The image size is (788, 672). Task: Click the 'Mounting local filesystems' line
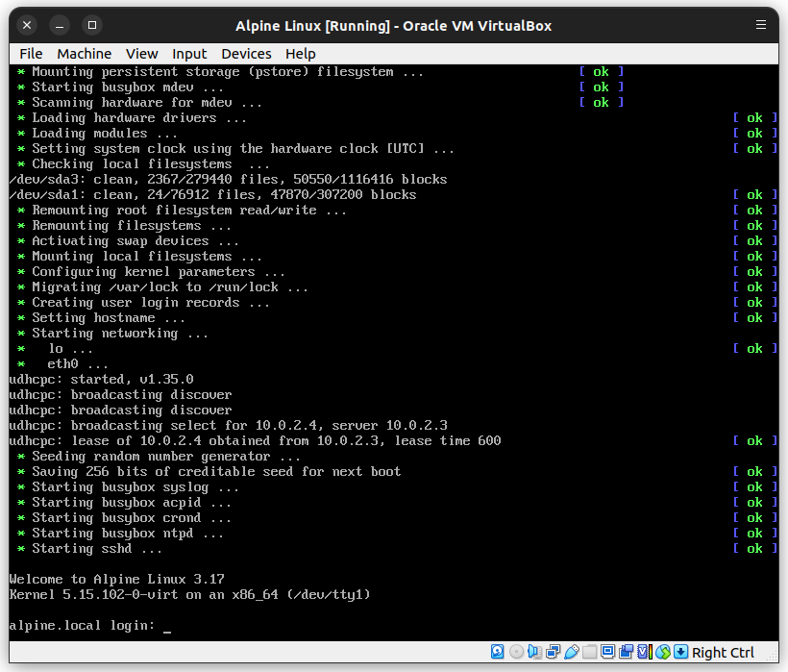[x=139, y=257]
